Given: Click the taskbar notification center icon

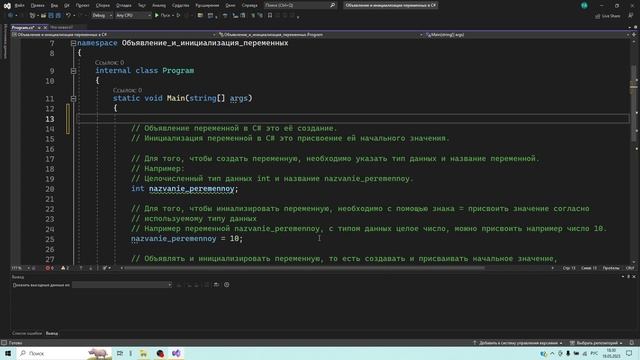Looking at the screenshot, I should (629, 353).
